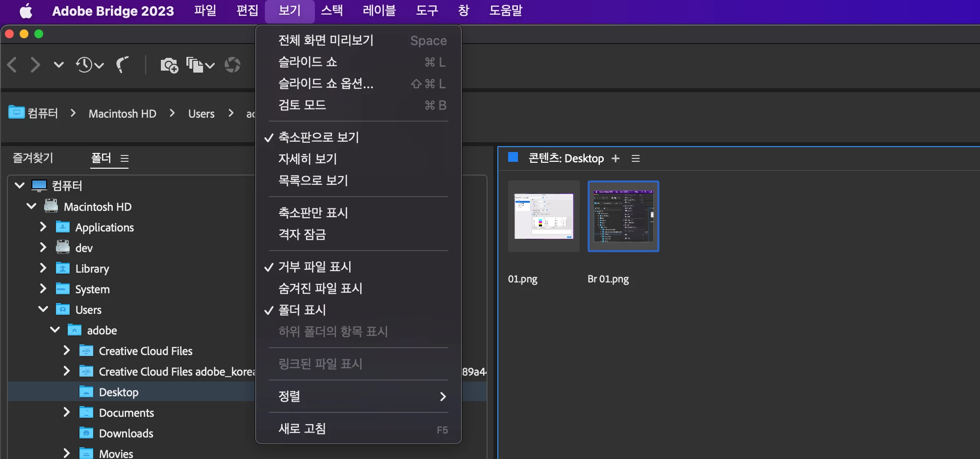This screenshot has width=980, height=459.
Task: Expand the System folder
Action: 43,288
